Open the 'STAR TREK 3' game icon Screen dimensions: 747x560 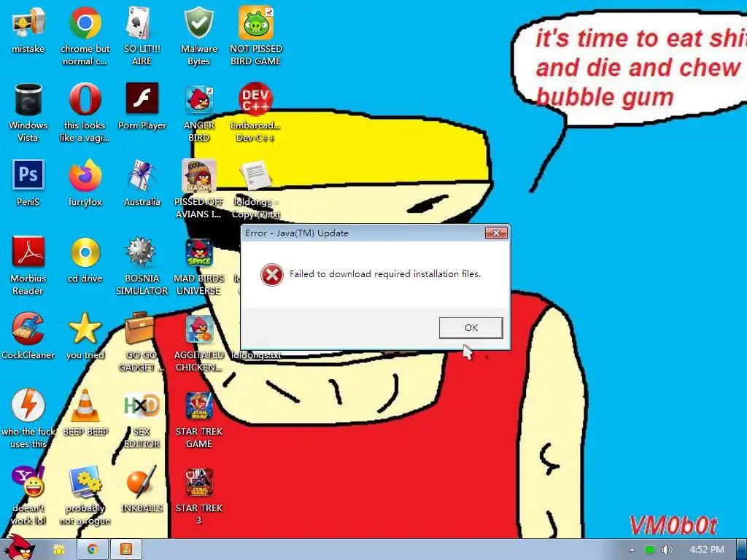pyautogui.click(x=198, y=495)
